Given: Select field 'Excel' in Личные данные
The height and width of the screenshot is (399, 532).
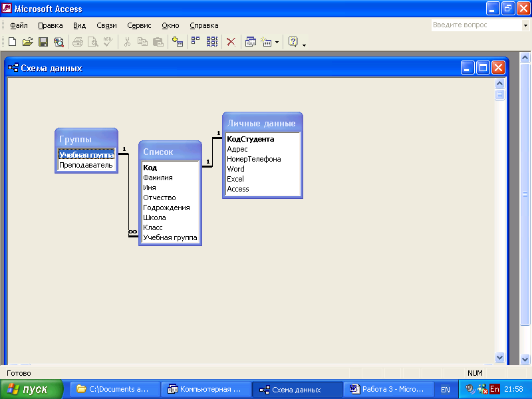Looking at the screenshot, I should [235, 179].
